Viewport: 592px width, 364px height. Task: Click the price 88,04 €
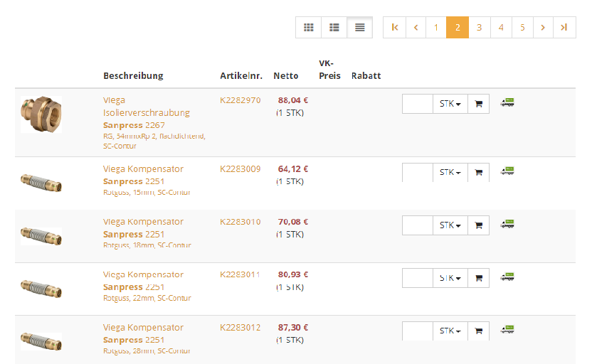[x=293, y=100]
